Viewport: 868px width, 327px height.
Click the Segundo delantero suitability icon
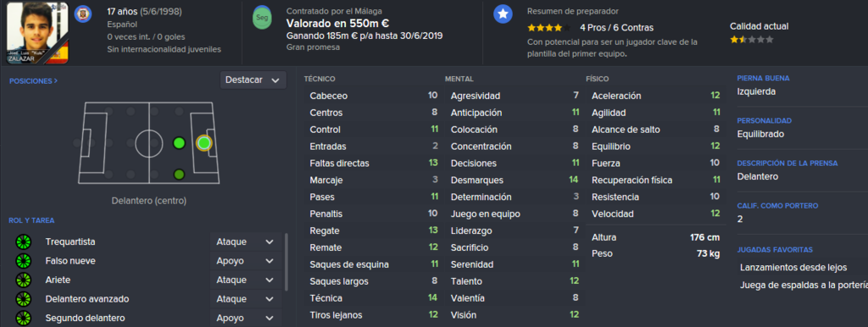click(23, 319)
